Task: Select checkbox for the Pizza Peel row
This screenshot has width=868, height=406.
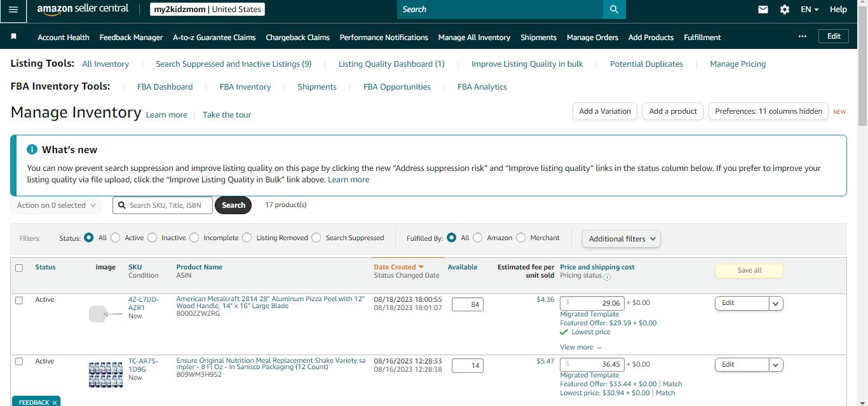Action: 19,301
